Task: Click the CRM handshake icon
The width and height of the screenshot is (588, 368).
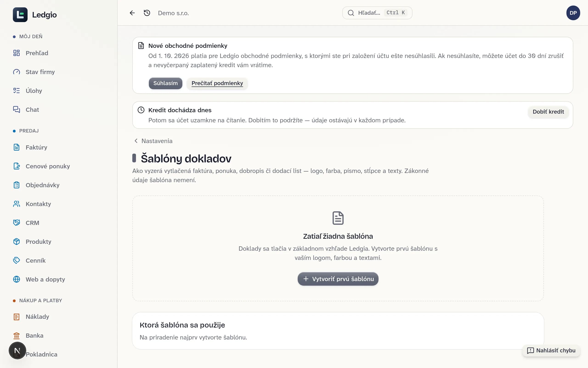Action: [x=17, y=223]
